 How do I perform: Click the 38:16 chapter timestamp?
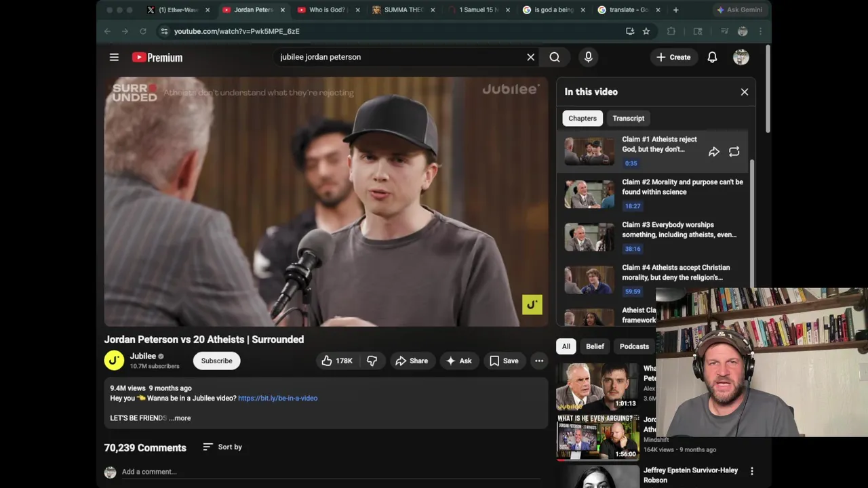coord(633,249)
